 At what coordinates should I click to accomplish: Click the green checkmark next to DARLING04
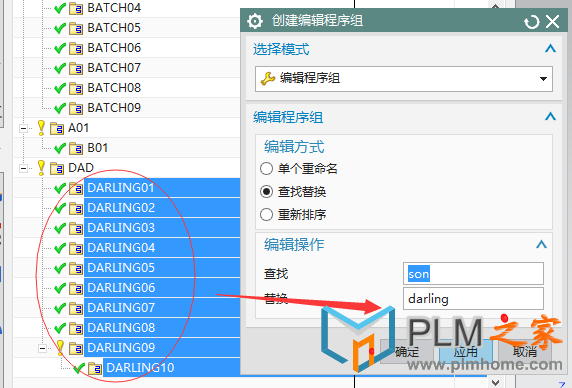pos(60,248)
